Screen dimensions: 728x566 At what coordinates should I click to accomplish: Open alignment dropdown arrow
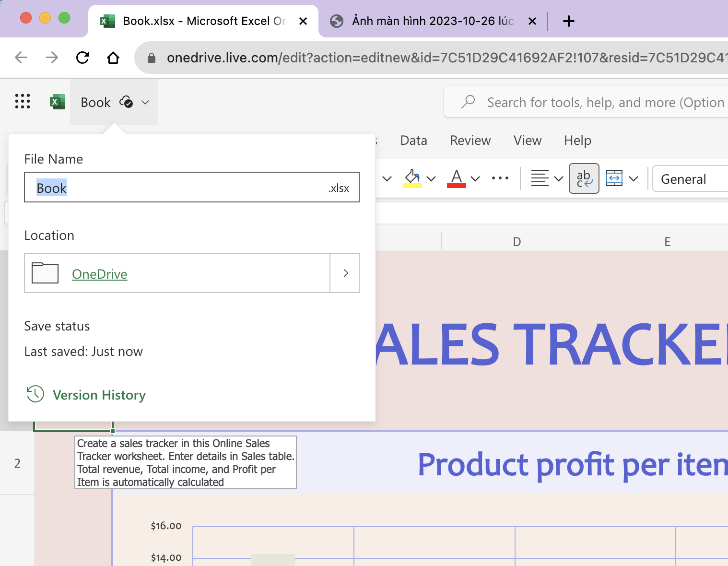tap(559, 179)
